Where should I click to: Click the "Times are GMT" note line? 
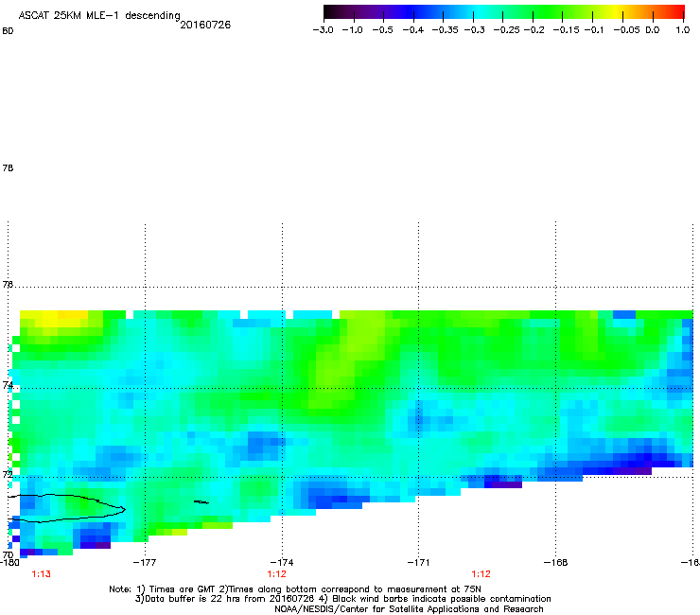coord(294,589)
